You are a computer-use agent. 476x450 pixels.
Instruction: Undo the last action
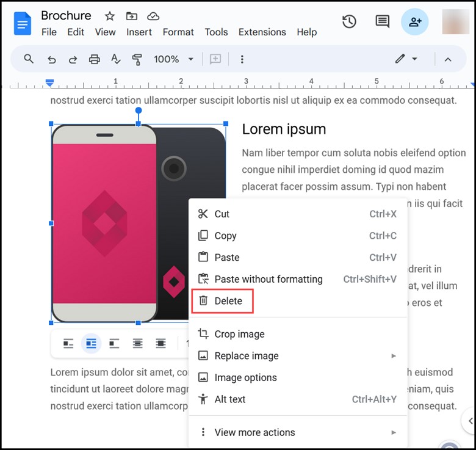[x=52, y=59]
